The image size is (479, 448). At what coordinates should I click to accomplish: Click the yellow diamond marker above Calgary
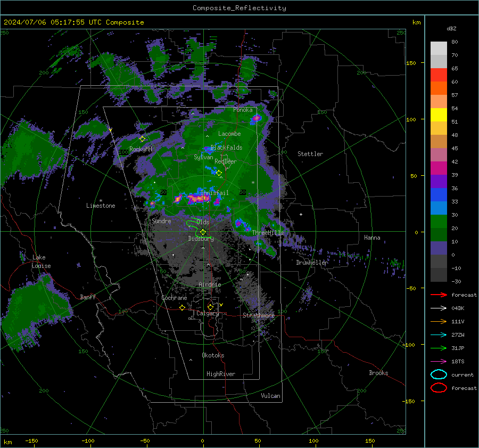[x=210, y=307]
